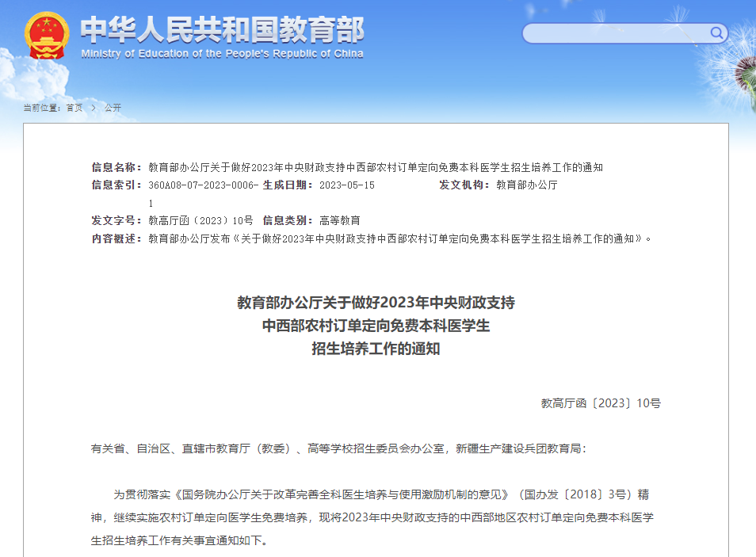Click the 信息名称 label
Screen dimensions: 756x557
[116, 167]
